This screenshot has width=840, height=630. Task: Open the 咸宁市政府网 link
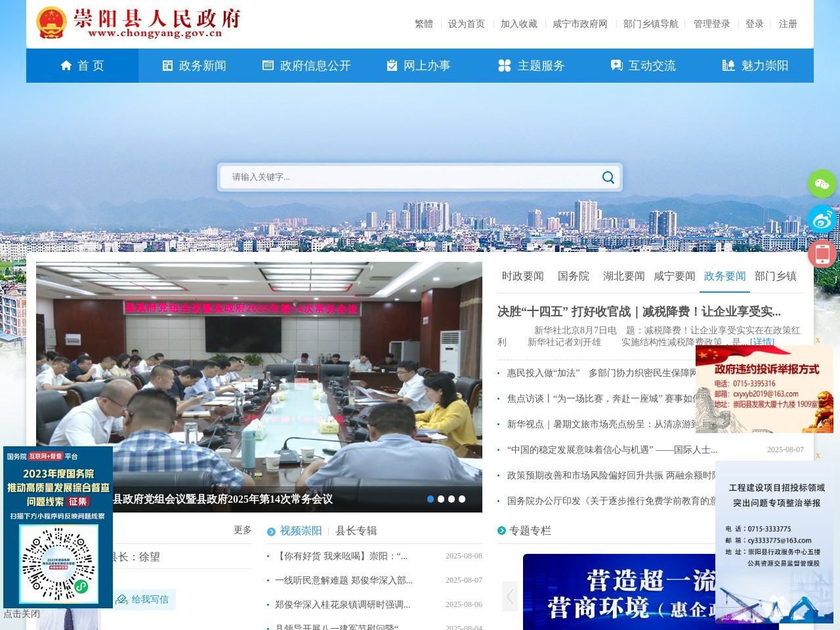click(579, 24)
